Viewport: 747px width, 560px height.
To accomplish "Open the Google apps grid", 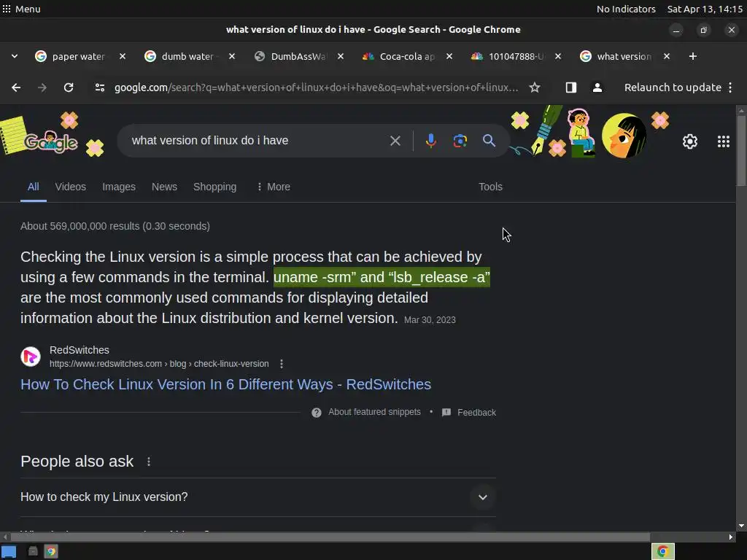I will pos(723,141).
